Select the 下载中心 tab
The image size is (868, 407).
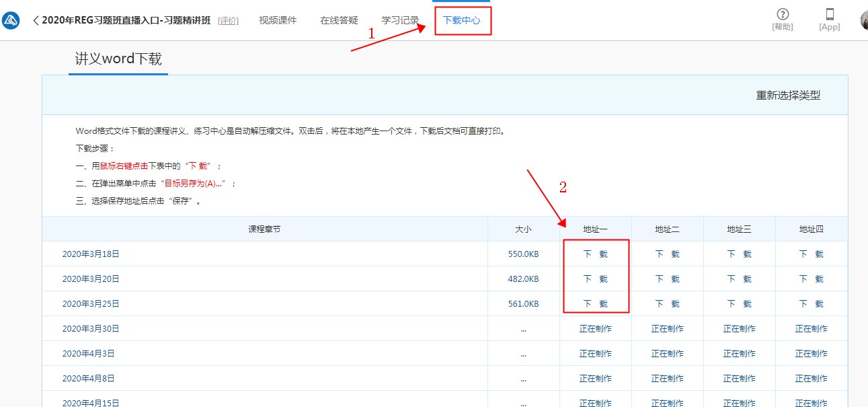462,21
